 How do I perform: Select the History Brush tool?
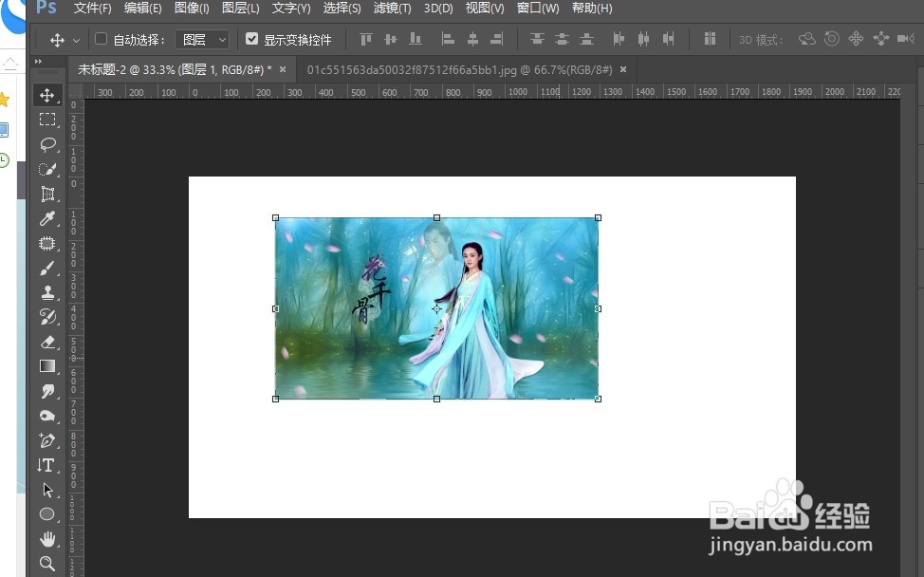[x=47, y=317]
